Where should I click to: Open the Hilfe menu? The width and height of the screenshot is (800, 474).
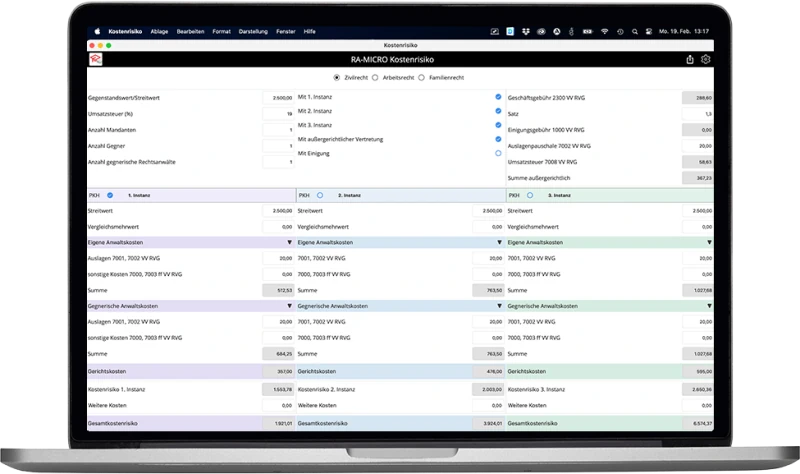310,31
